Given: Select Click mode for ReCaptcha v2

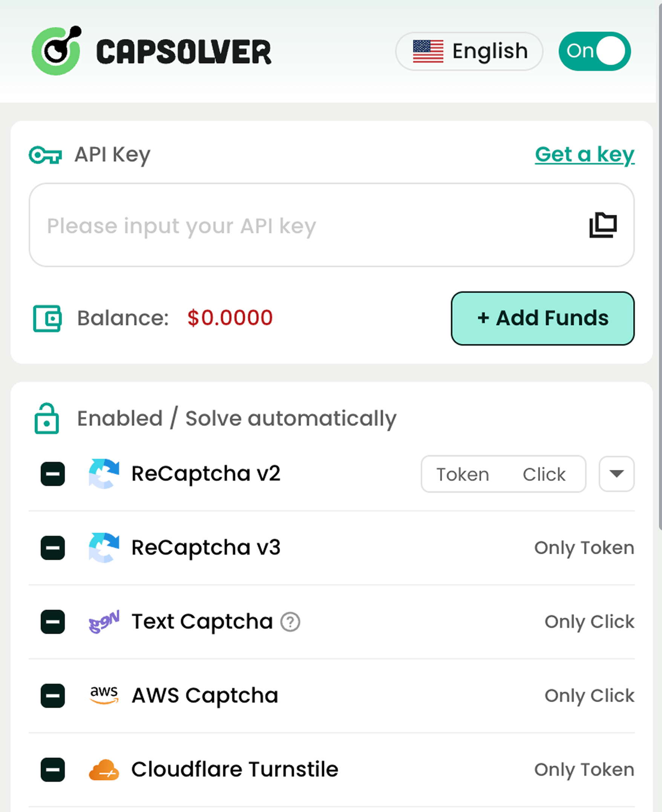Looking at the screenshot, I should (544, 474).
